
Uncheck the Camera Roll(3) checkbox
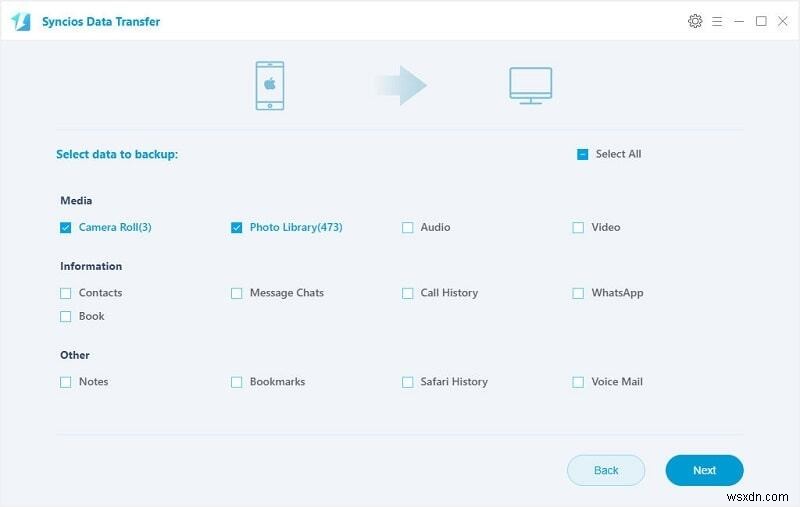[x=65, y=227]
